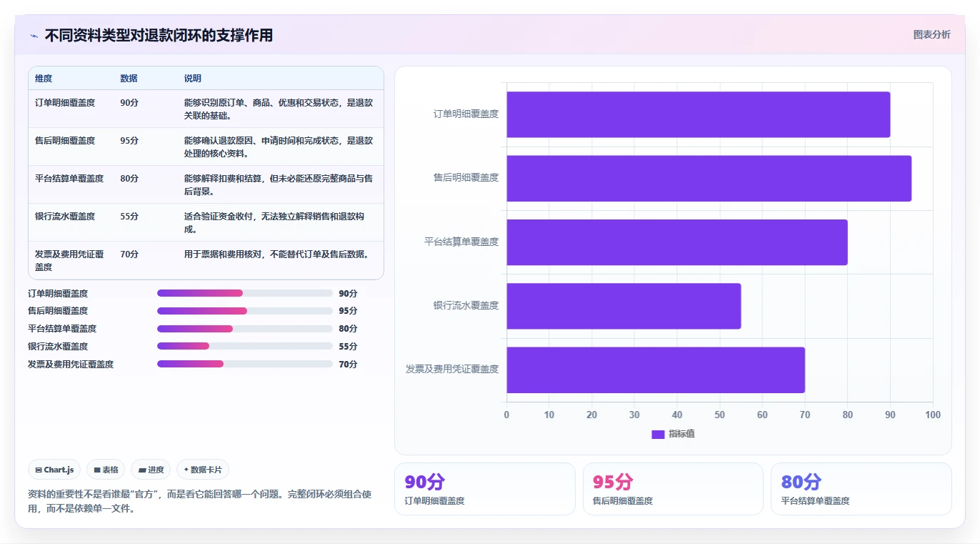Viewport: 980px width, 544px height.
Task: Click the 进度 chip
Action: 151,470
